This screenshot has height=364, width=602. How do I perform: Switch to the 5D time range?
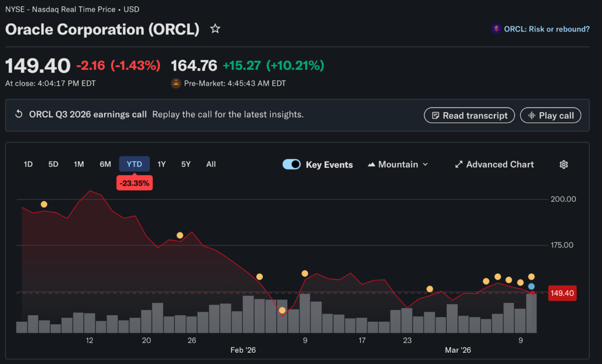point(53,164)
